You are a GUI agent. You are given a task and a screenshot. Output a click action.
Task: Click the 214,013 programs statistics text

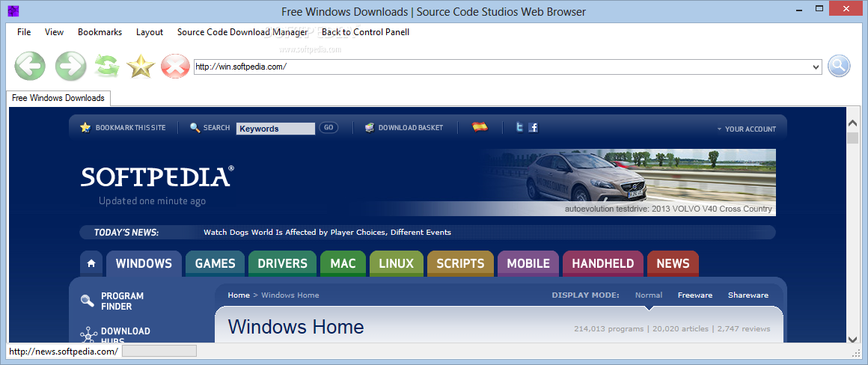[x=611, y=328]
